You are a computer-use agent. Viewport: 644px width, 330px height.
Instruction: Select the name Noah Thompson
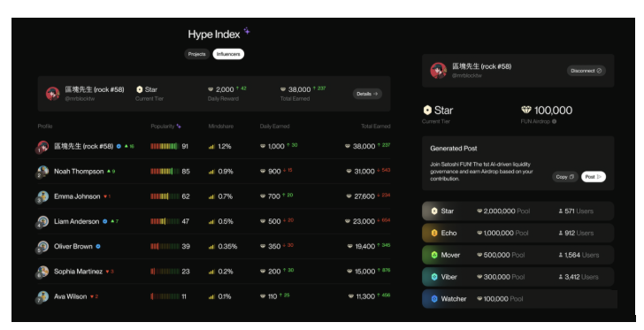[79, 172]
